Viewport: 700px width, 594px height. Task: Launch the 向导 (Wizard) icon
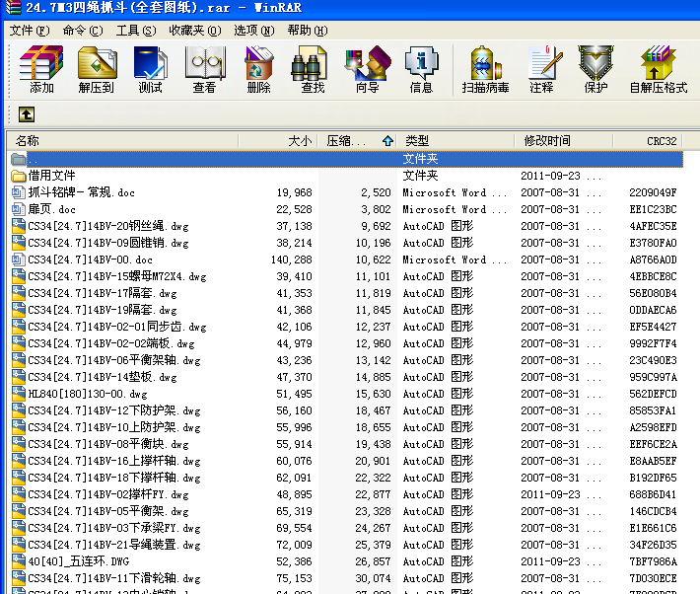[367, 69]
